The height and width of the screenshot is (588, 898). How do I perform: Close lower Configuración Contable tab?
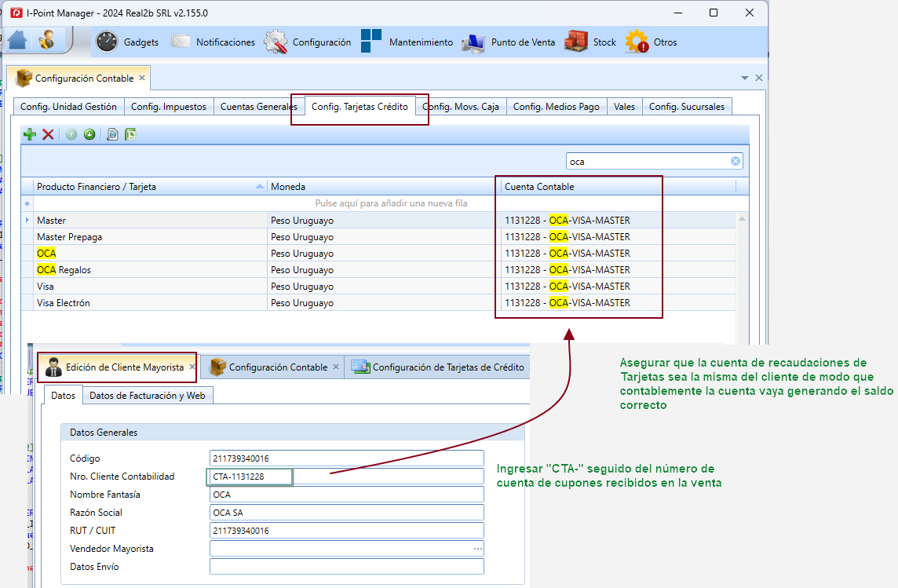coord(336,367)
